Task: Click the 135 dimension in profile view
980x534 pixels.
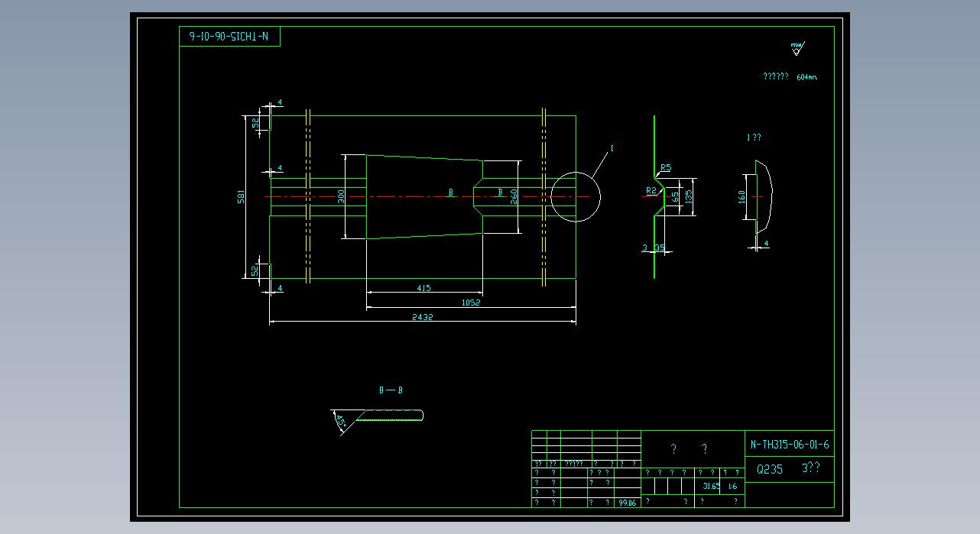Action: point(689,196)
